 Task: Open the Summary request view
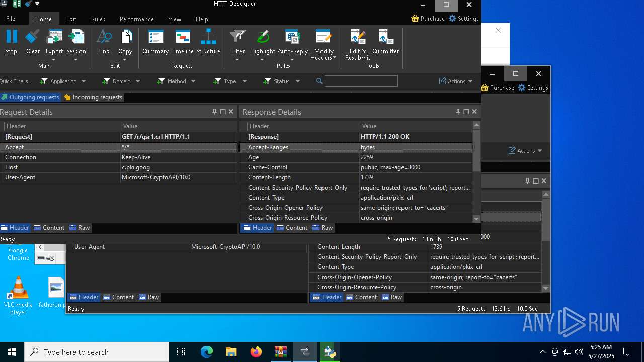point(155,42)
